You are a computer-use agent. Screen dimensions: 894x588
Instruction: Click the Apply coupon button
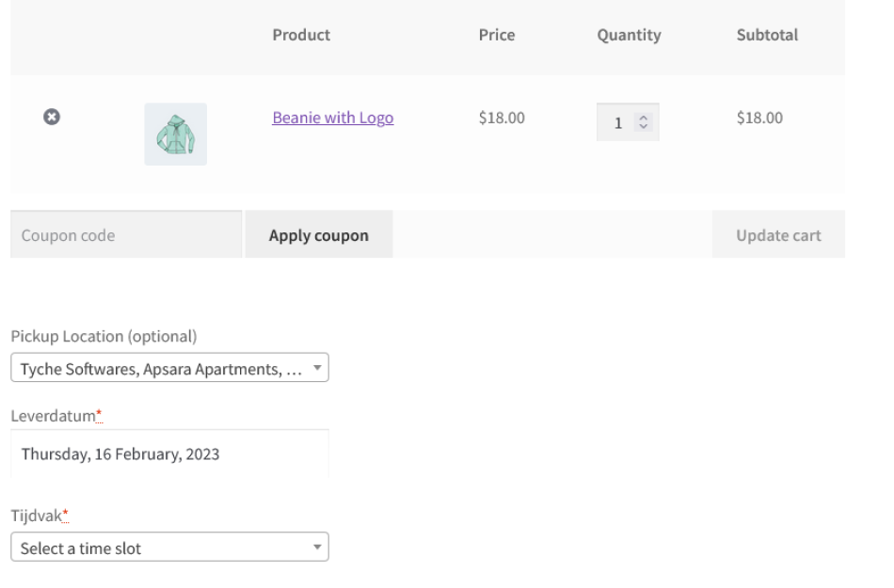coord(318,234)
